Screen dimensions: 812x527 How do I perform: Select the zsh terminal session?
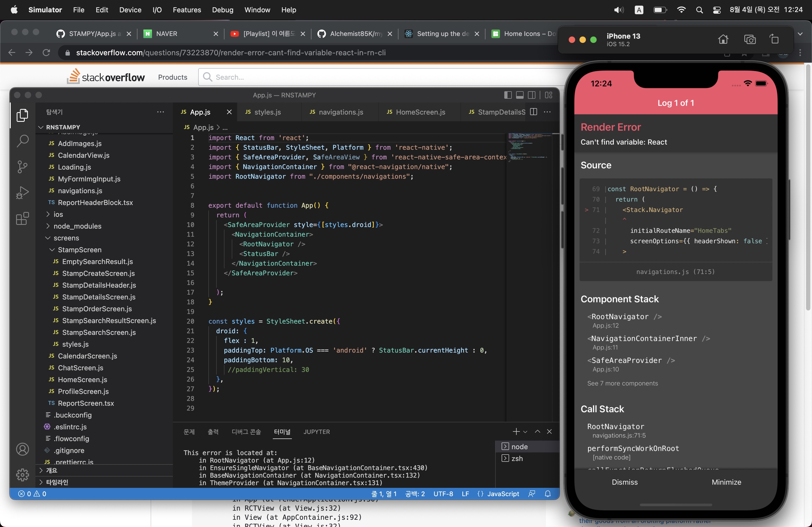coord(527,459)
